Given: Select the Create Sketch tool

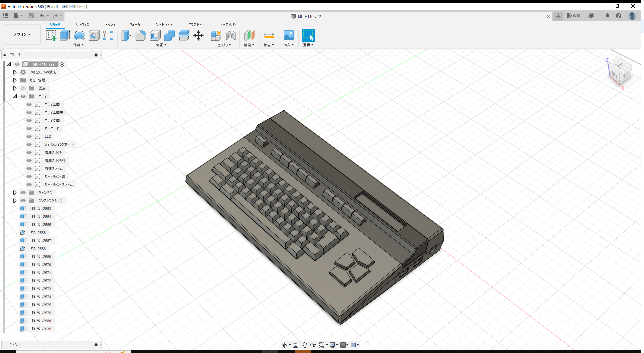Looking at the screenshot, I should coord(51,35).
